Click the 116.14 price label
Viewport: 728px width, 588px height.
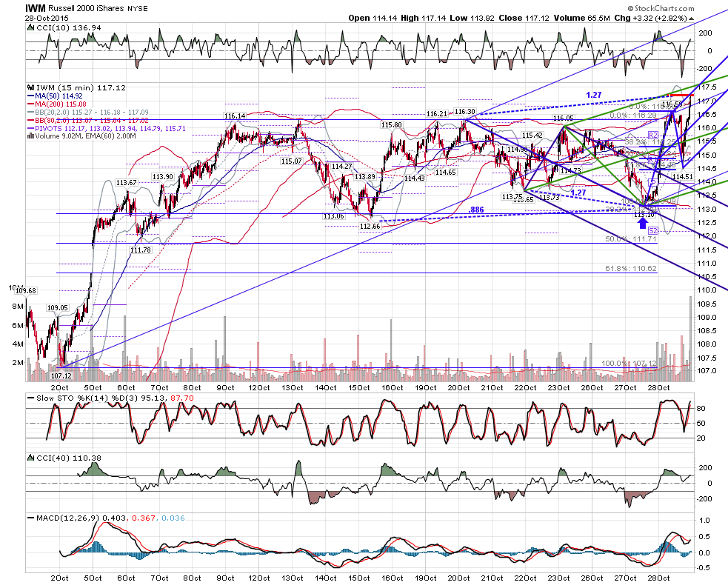pos(235,116)
